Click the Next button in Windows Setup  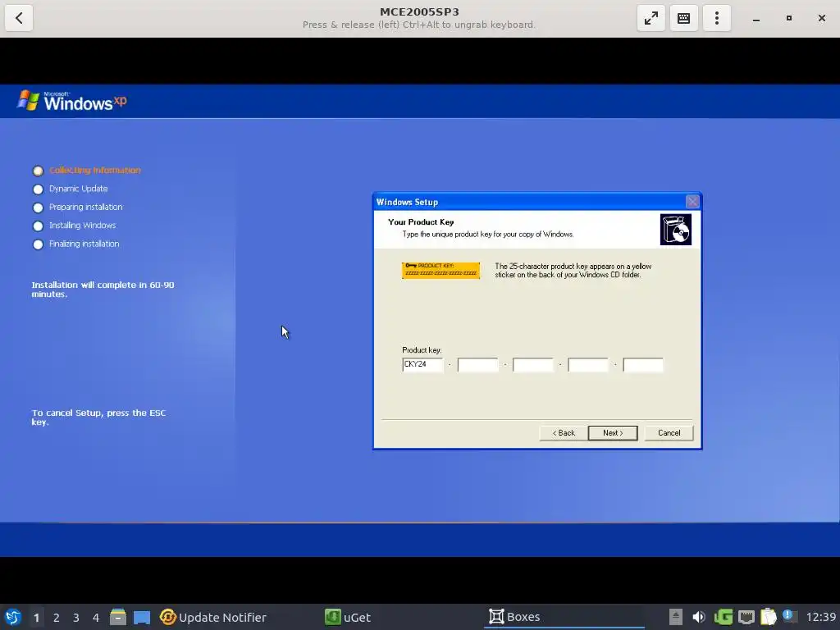613,433
